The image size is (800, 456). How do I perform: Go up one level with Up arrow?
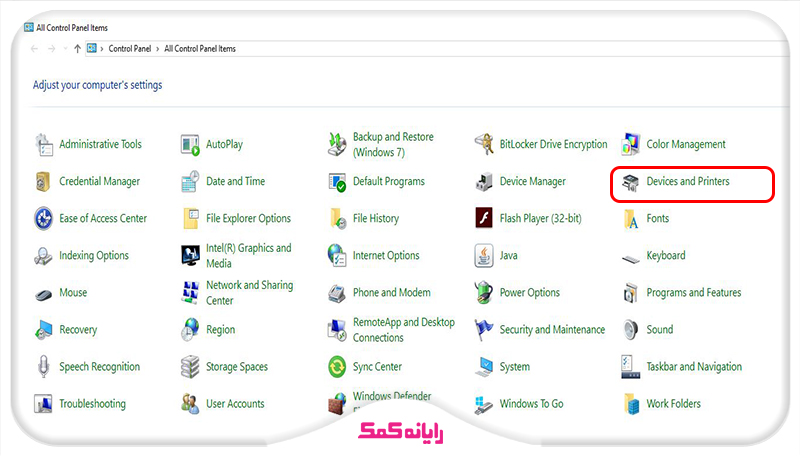click(x=77, y=49)
